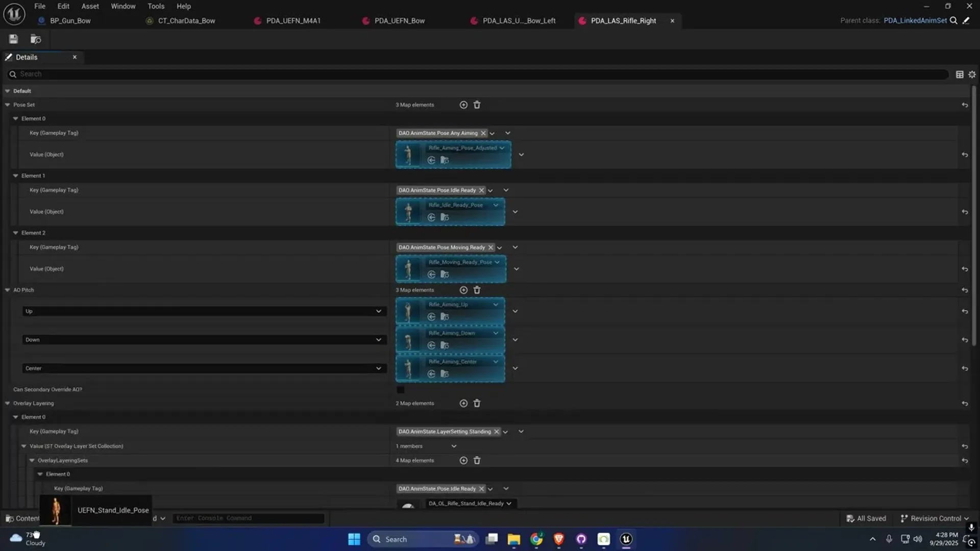Image resolution: width=980 pixels, height=551 pixels.
Task: Click the Save asset icon in toolbar
Action: pos(13,39)
